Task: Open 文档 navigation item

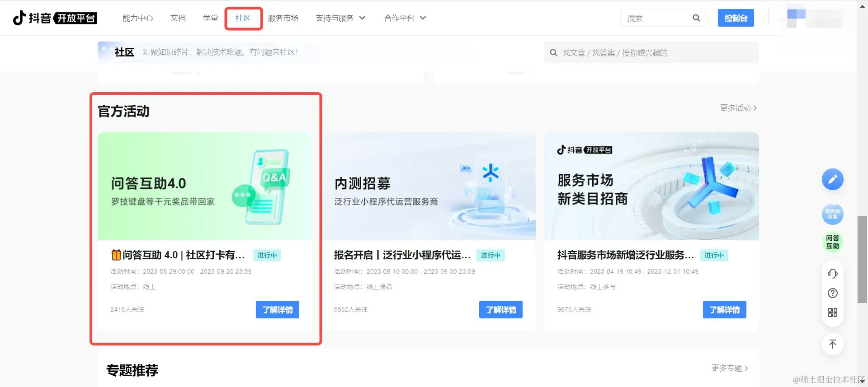Action: (x=178, y=18)
